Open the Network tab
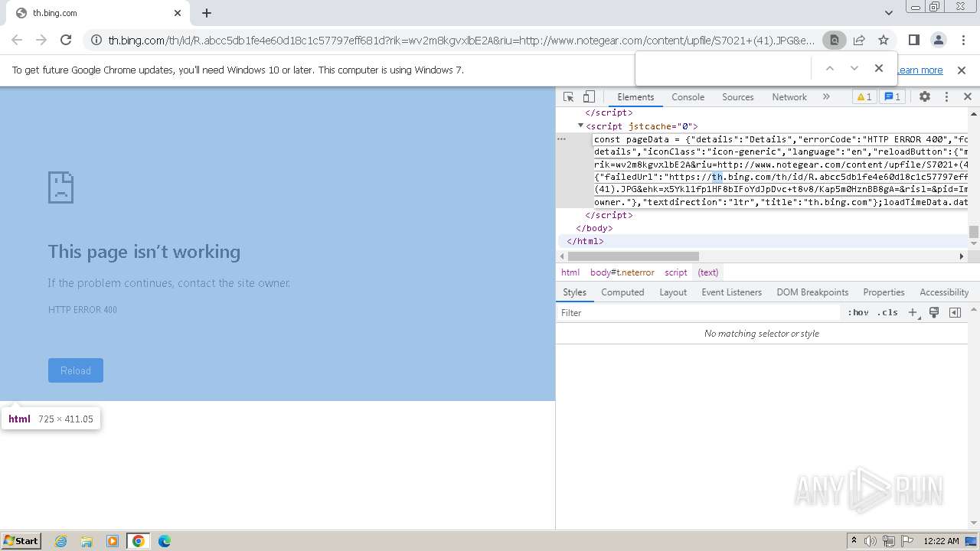Viewport: 980px width, 551px height. [789, 97]
